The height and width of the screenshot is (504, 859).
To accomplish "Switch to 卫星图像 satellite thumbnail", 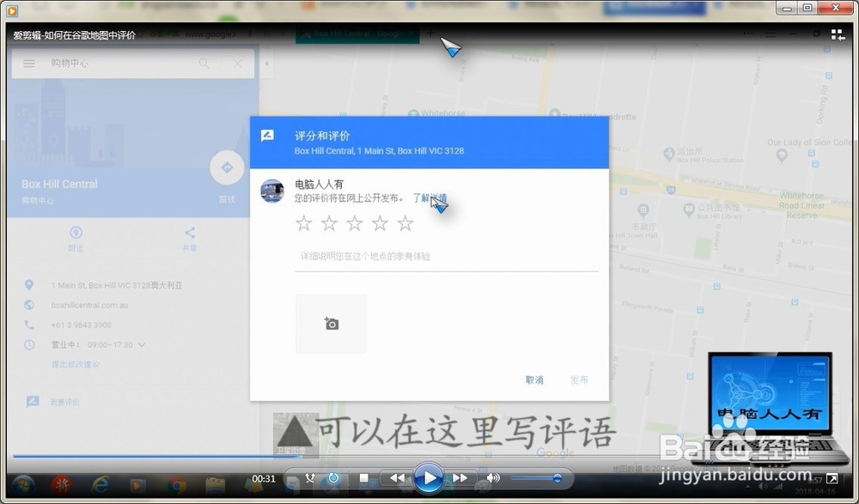I will tap(295, 435).
